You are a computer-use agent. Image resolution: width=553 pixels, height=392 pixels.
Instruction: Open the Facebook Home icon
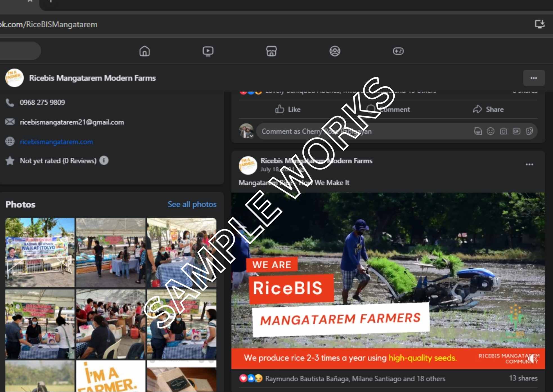[145, 51]
